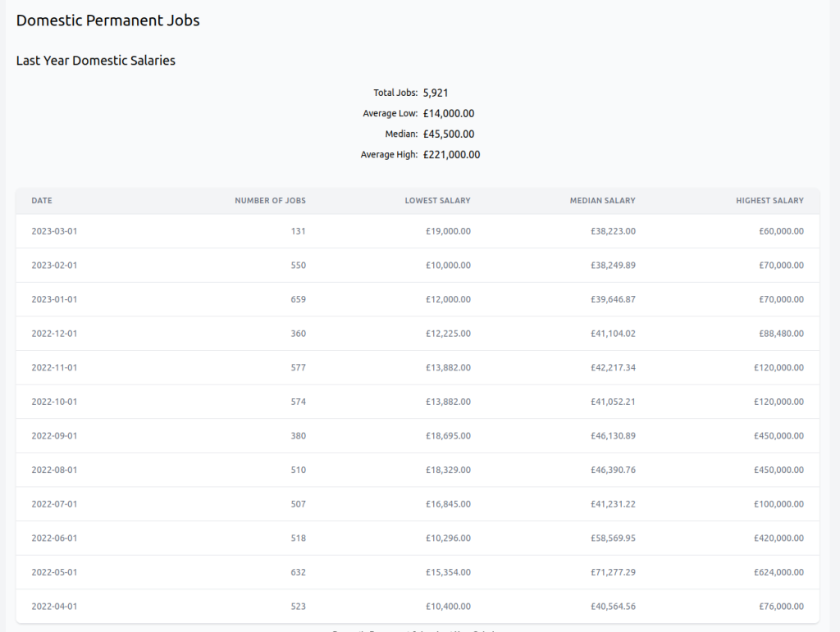This screenshot has width=840, height=632.
Task: Click the Domestic Permanent Jobs page title
Action: tap(107, 20)
